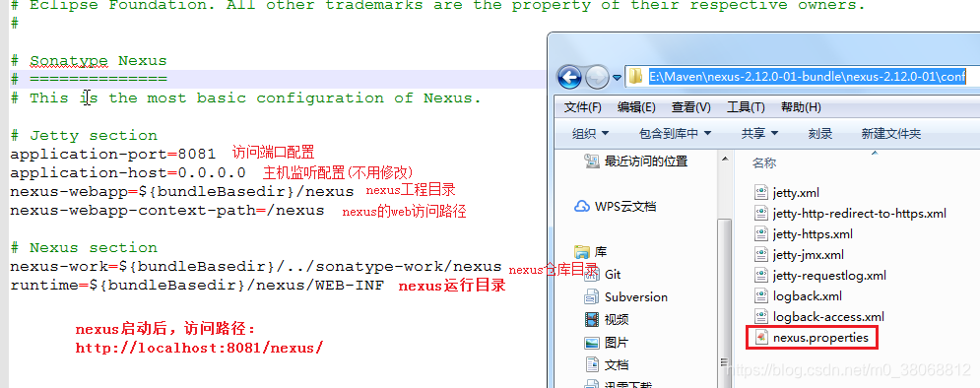The image size is (980, 388).
Task: Expand the 共享 toolbar dropdown
Action: point(759,133)
